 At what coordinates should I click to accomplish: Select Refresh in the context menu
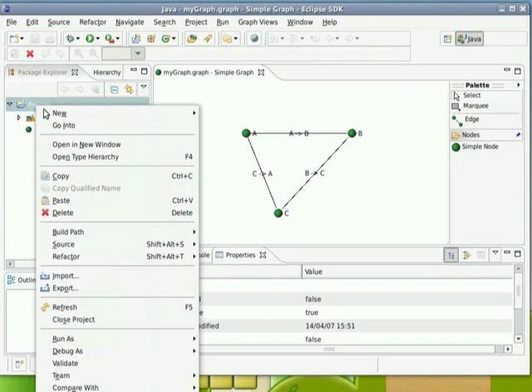117,307
